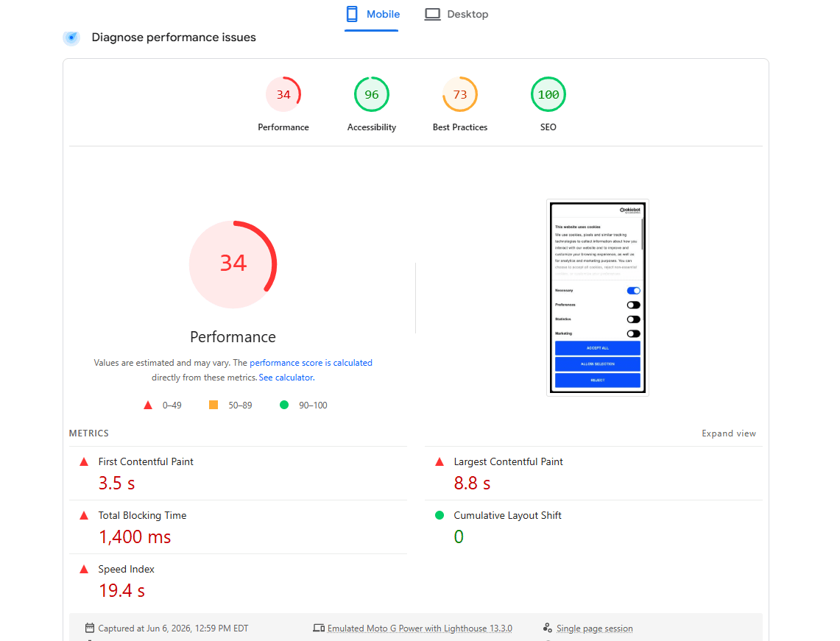Click the SEO label
This screenshot has width=840, height=641.
coord(548,127)
